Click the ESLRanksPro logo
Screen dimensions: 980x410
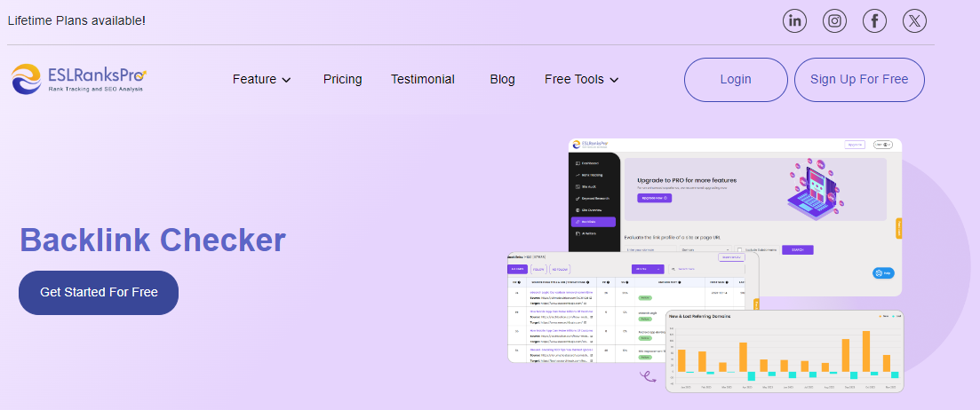click(x=79, y=79)
